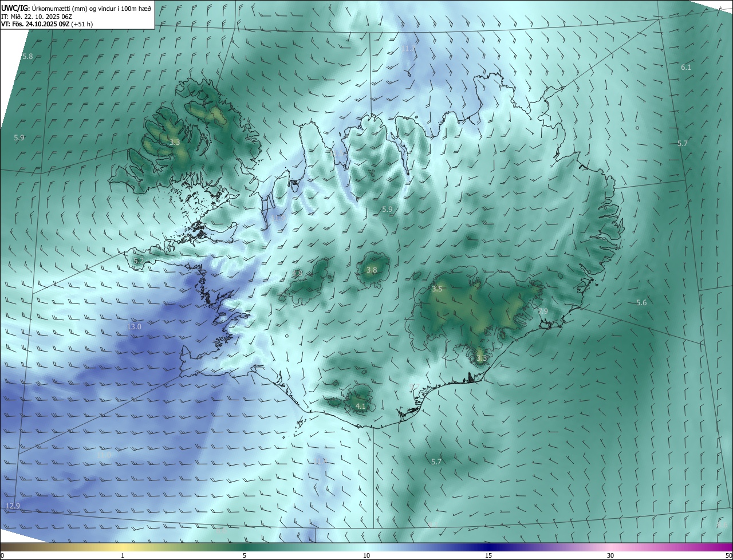Click the valid time 'VT: Fös. 24.10.2025 09Z (+51 h)'
This screenshot has height=560, width=733.
pyautogui.click(x=47, y=24)
